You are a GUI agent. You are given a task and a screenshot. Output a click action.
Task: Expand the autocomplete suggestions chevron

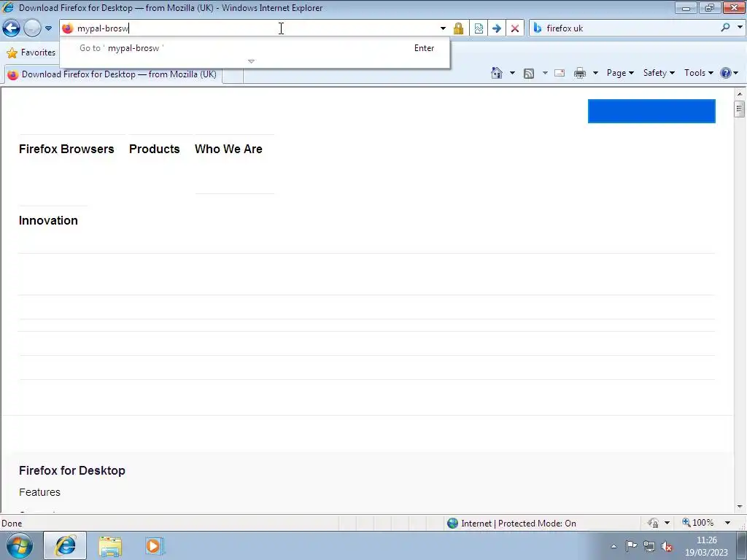click(251, 61)
